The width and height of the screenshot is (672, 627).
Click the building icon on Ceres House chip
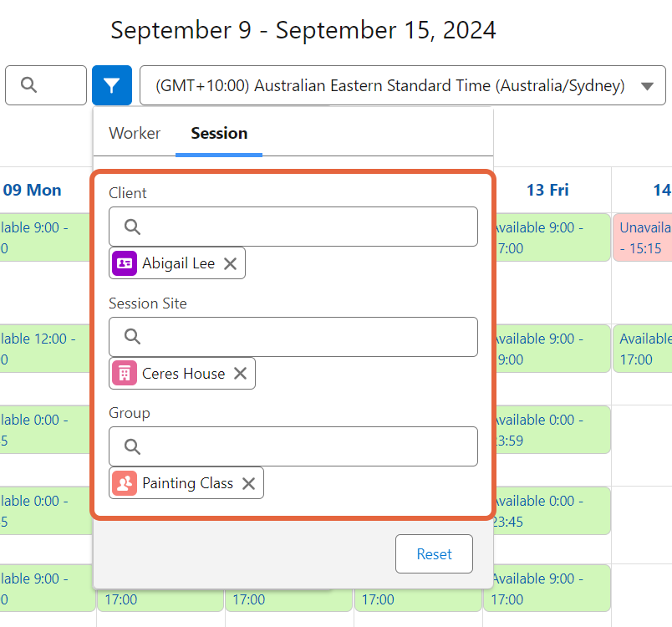pos(124,373)
